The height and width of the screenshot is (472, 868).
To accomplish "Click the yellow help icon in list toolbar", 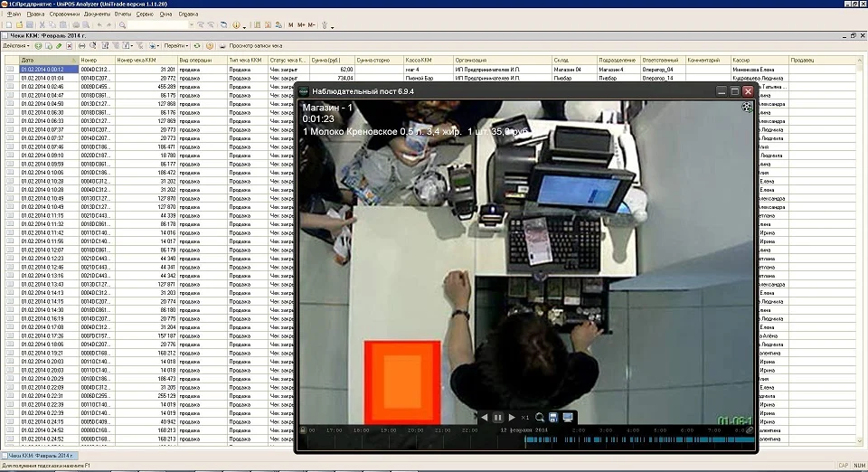I will click(x=210, y=45).
